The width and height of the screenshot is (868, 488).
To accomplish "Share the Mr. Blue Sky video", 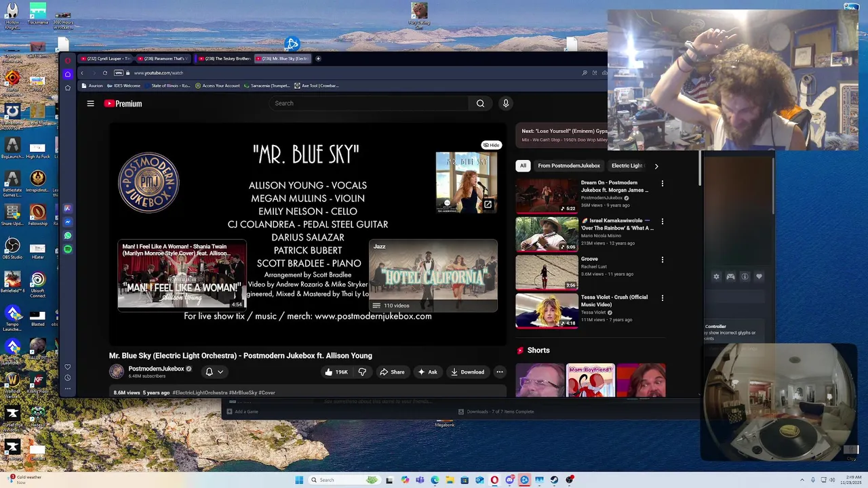I will (392, 371).
